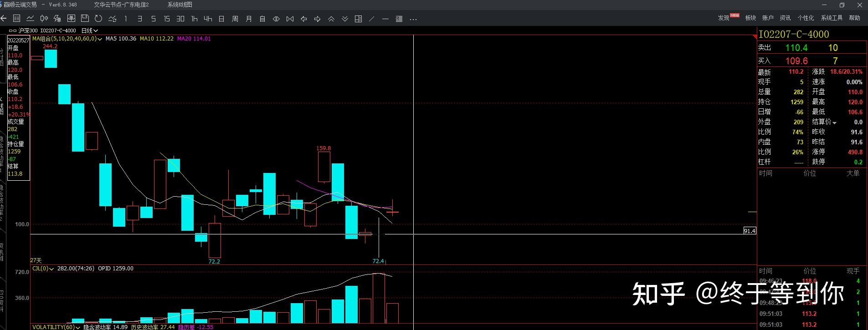Click the expand chart horizontally icon
Image resolution: width=868 pixels, height=330 pixels.
276,19
